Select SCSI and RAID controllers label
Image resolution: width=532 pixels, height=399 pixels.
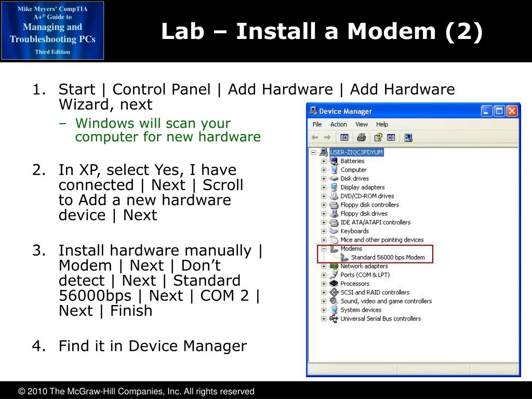pyautogui.click(x=375, y=292)
